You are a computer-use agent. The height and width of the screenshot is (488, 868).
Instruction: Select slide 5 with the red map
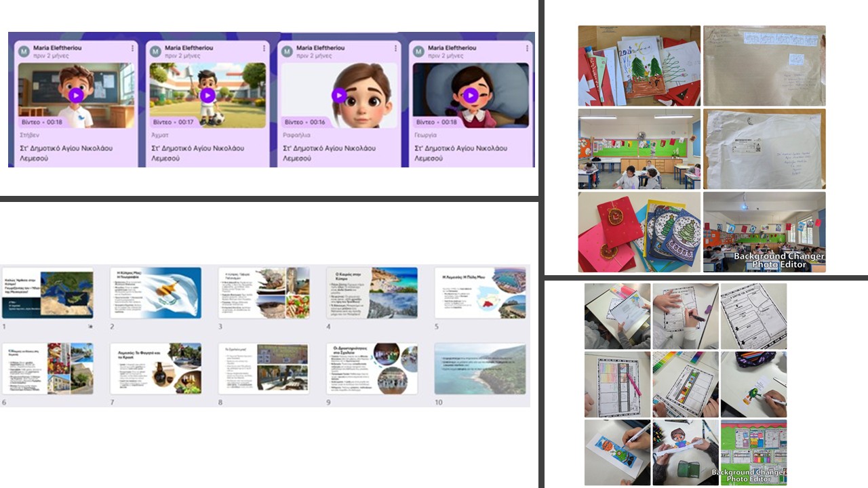pyautogui.click(x=479, y=293)
